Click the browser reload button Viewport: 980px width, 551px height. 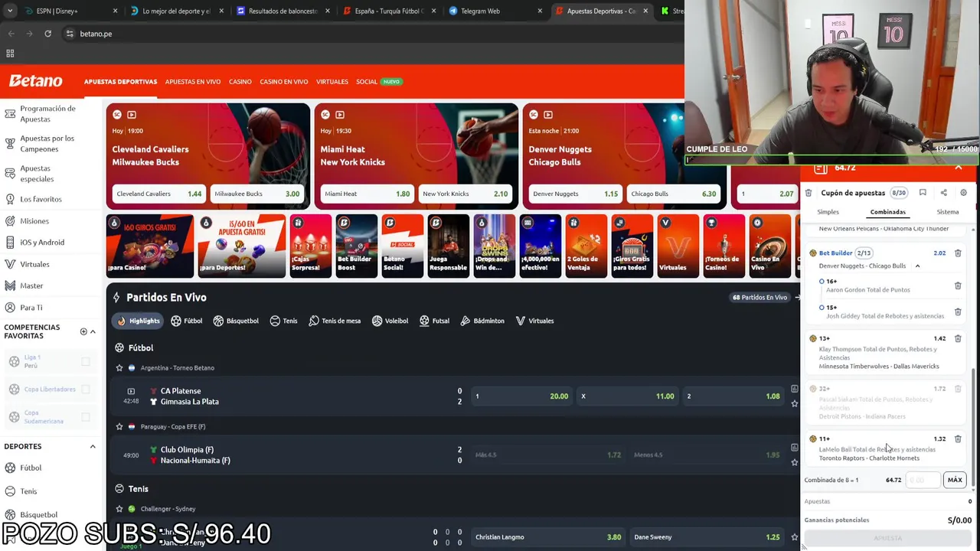coord(47,34)
